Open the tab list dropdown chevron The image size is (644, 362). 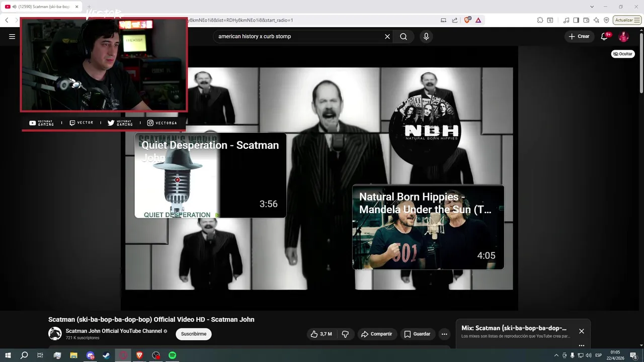point(592,7)
